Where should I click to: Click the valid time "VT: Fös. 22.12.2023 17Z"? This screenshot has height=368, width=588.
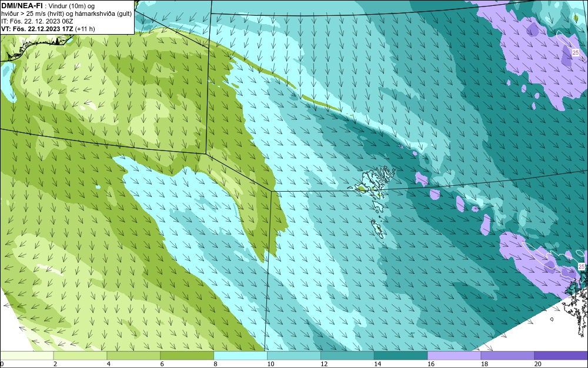click(x=37, y=29)
